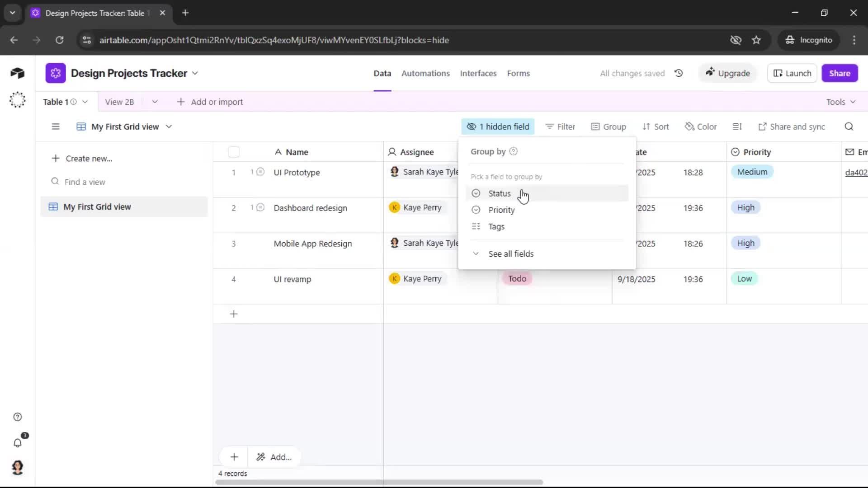This screenshot has width=868, height=488.
Task: Go back in browser history
Action: (x=14, y=40)
